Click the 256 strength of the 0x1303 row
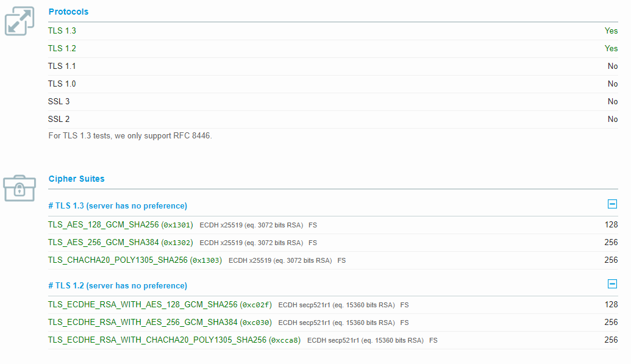The image size is (631, 364). point(611,260)
